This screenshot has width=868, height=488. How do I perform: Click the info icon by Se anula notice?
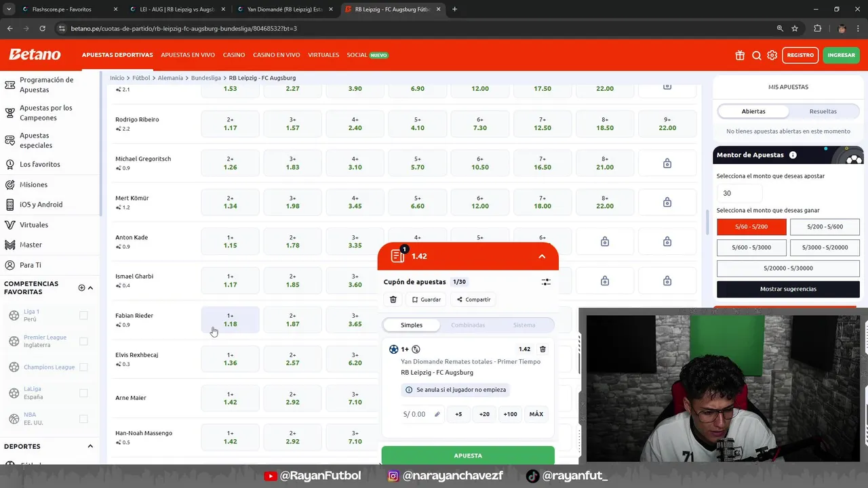408,390
